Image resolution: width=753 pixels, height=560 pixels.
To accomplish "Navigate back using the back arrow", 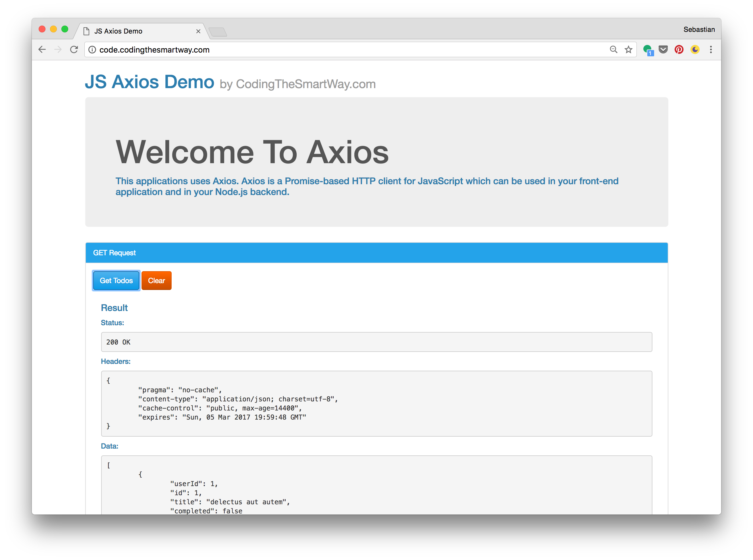I will tap(42, 49).
